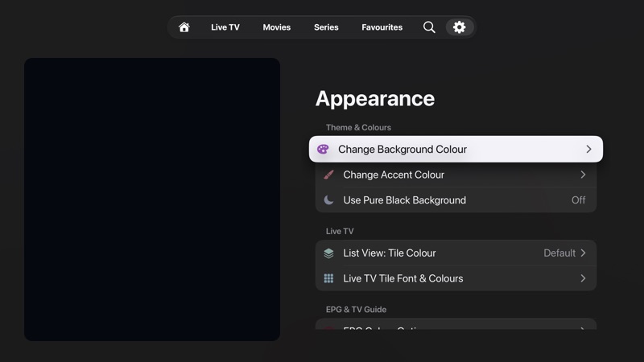Open the settings gear icon
Screen dimensions: 644x362
coord(459,27)
